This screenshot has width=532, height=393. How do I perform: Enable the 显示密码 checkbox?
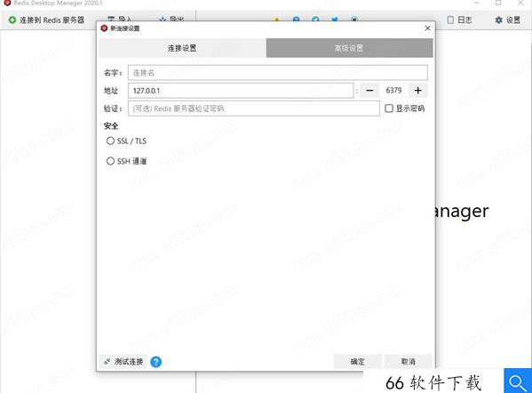tap(389, 108)
